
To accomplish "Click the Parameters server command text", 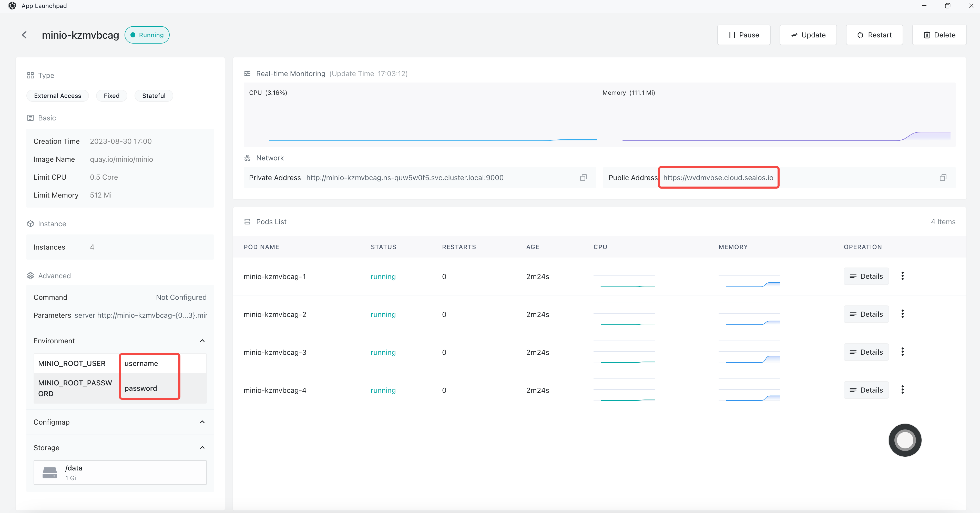I will pyautogui.click(x=141, y=315).
